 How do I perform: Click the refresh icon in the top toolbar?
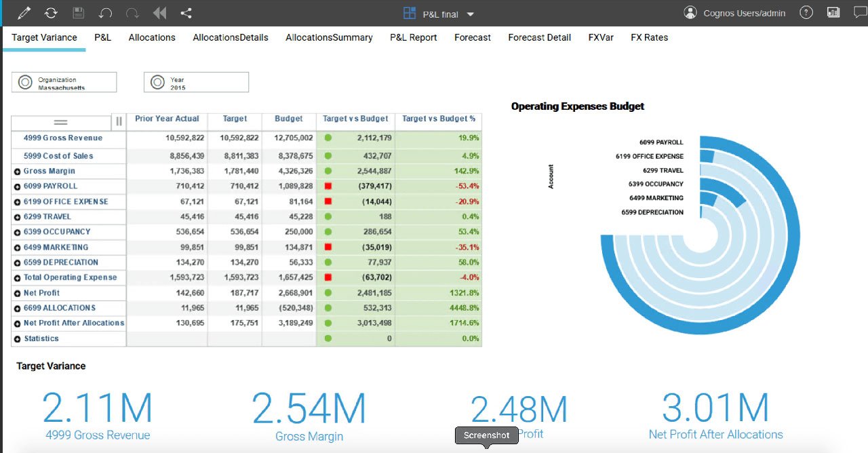(51, 13)
